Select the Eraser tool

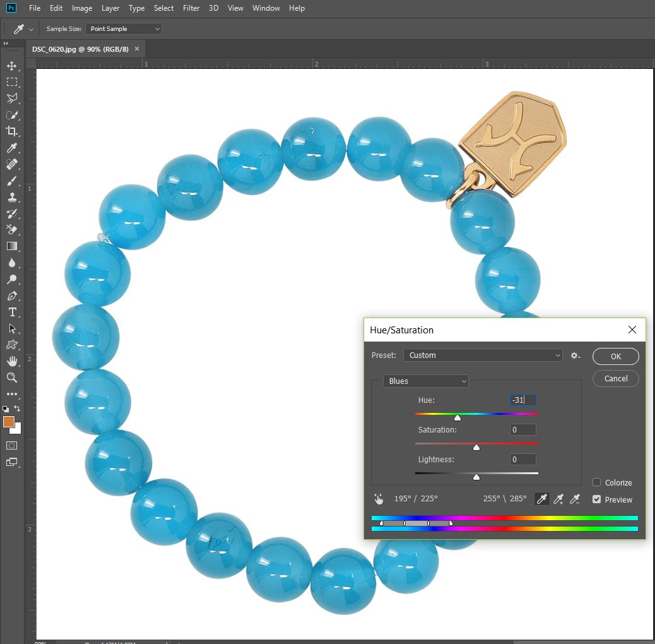(12, 229)
